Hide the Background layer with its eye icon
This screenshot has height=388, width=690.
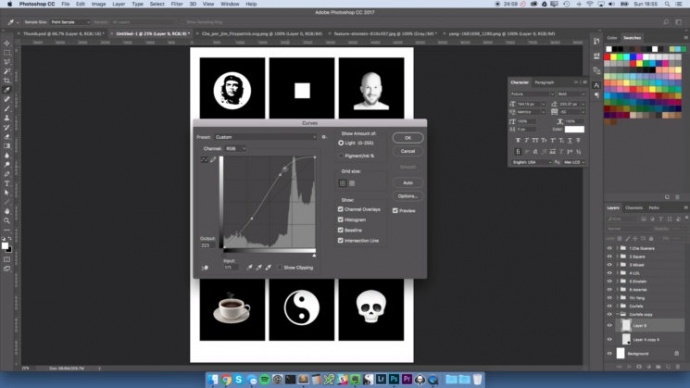(609, 353)
